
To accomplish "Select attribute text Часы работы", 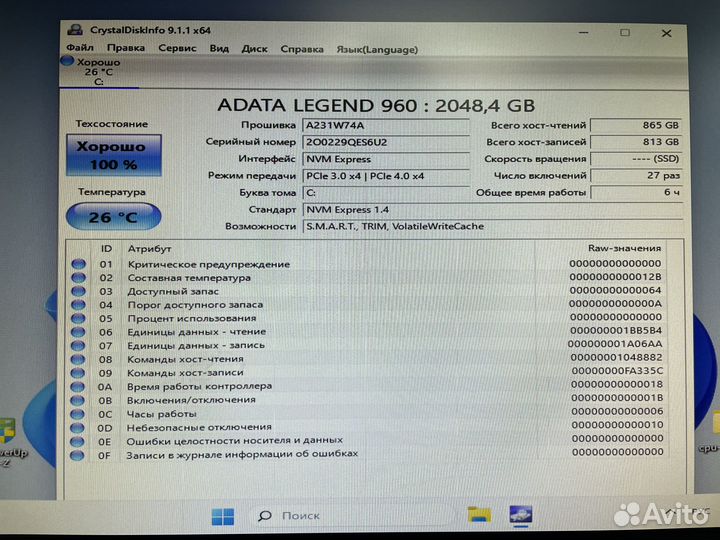I will click(x=162, y=414).
